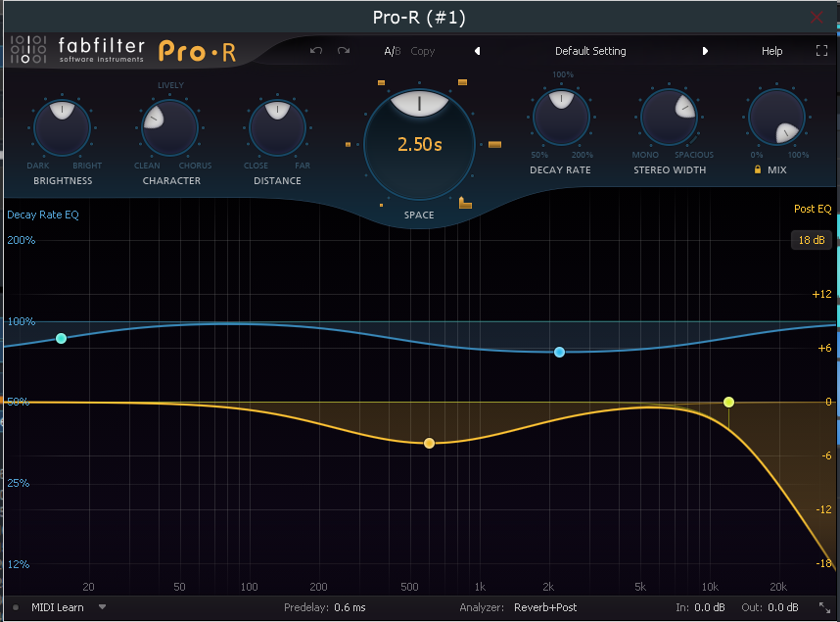Click the Stereo Width knob
This screenshot has height=622, width=840.
pos(669,117)
